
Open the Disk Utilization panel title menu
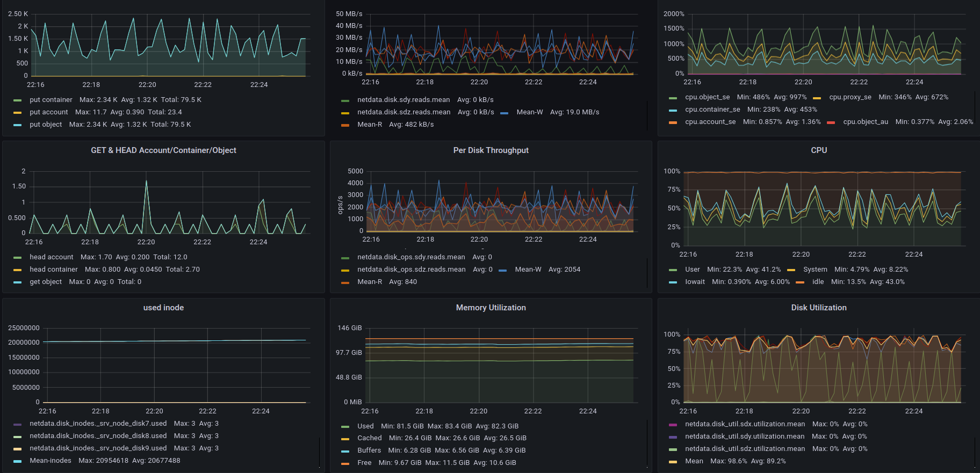click(818, 308)
